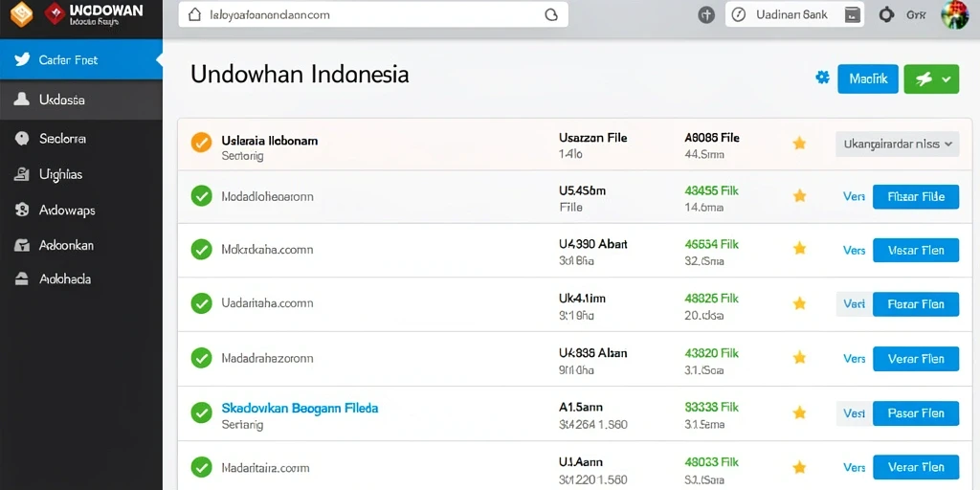
Task: Click Vers link in Madadrahazoronn row
Action: [x=854, y=359]
